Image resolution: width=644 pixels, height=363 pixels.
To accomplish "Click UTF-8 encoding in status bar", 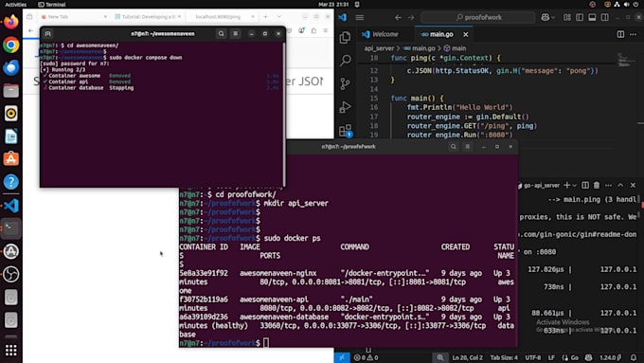I will point(533,357).
